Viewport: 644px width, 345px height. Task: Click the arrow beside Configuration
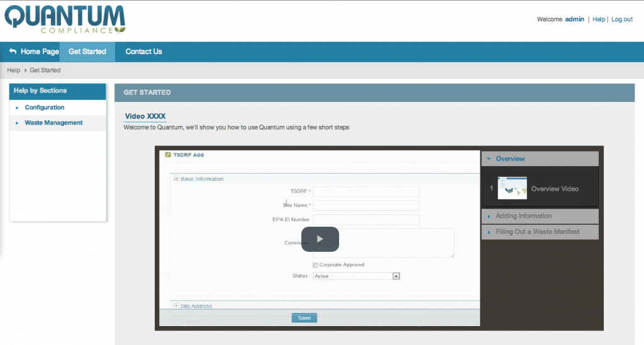tap(17, 108)
